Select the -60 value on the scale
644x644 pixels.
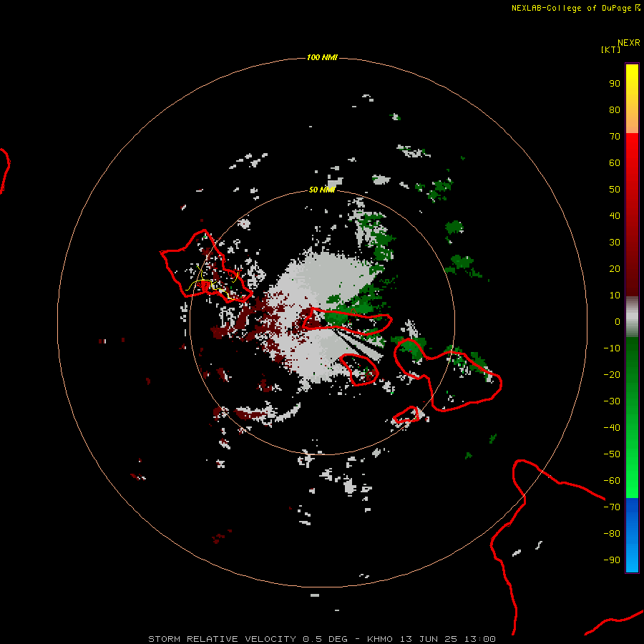click(x=612, y=481)
